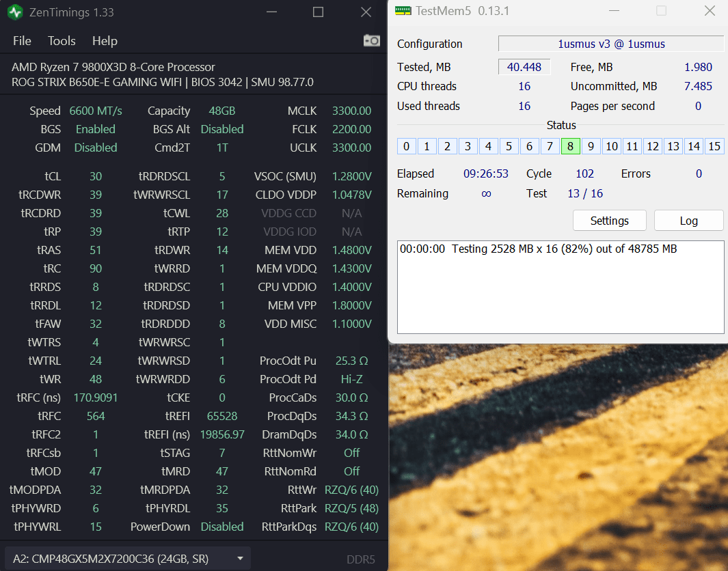This screenshot has width=728, height=571.
Task: Click the Capacity value 48GB
Action: 222,111
